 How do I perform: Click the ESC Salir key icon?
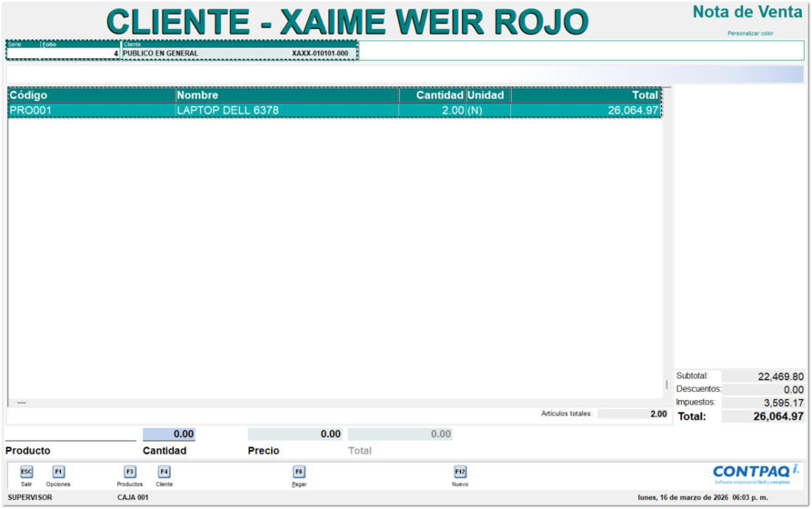tap(26, 472)
